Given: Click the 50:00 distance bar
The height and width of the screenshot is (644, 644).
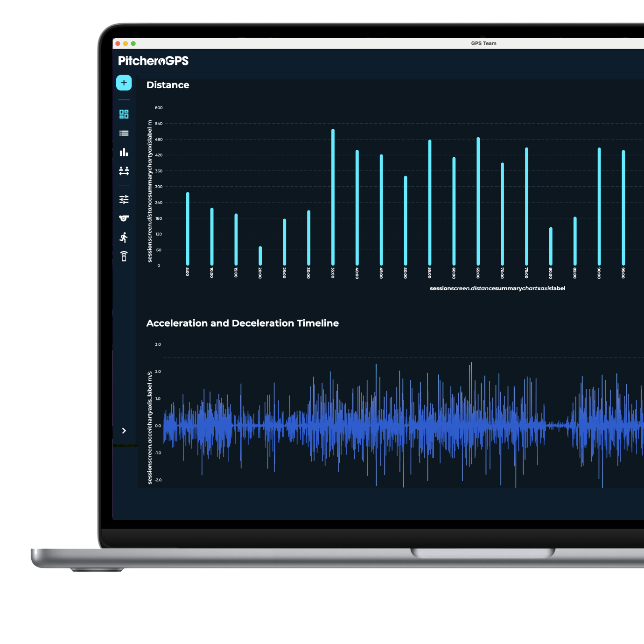Looking at the screenshot, I should click(x=406, y=221).
